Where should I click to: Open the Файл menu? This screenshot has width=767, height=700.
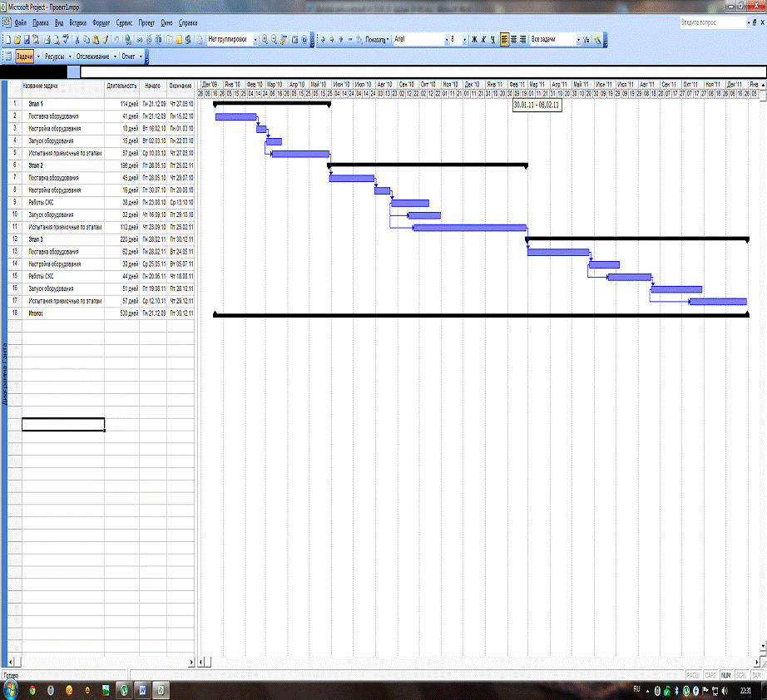[x=19, y=23]
